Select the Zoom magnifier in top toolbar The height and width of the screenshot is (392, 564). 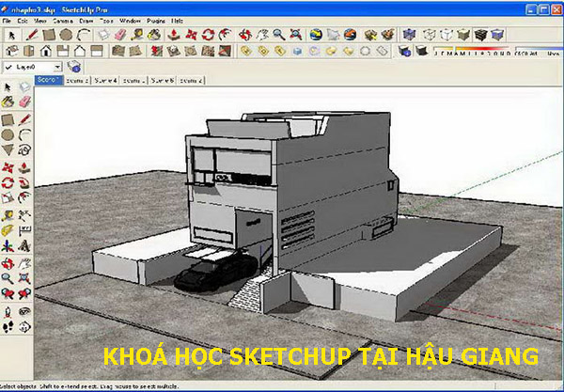(279, 35)
